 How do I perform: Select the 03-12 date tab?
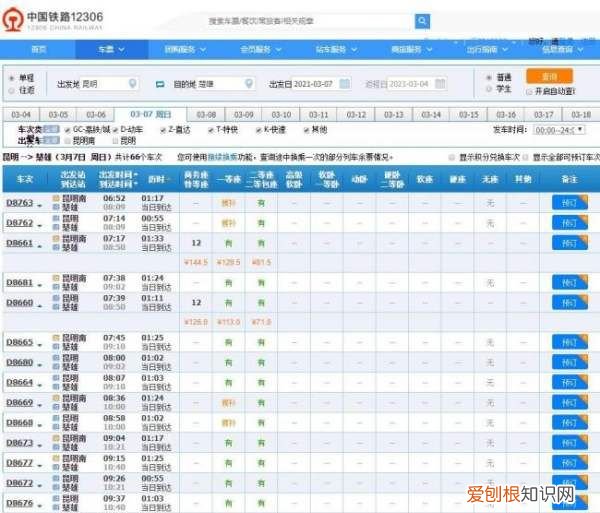coord(356,115)
